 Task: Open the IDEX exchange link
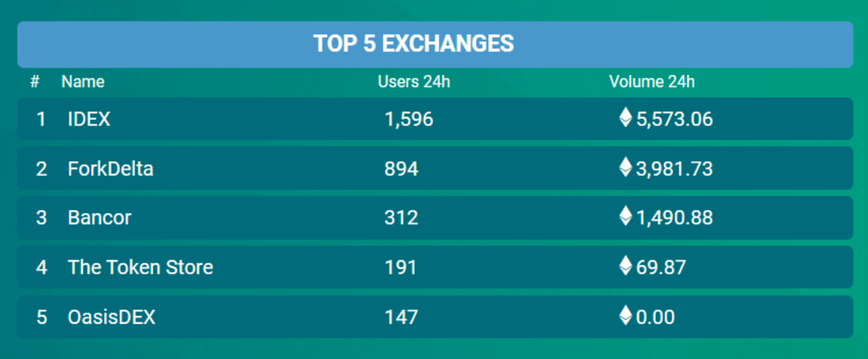[89, 119]
